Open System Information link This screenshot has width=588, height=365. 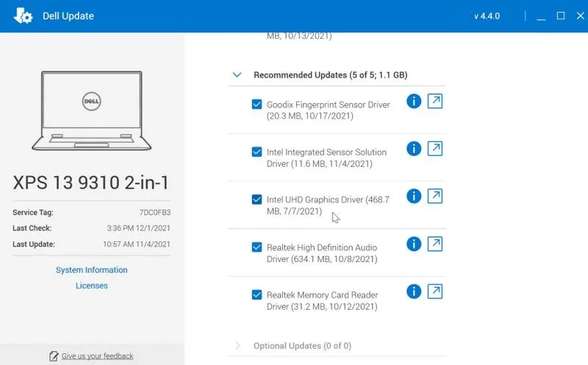(x=91, y=270)
